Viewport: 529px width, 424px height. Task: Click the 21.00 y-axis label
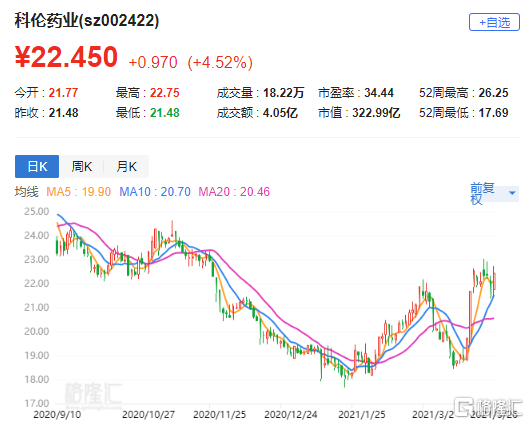pyautogui.click(x=36, y=307)
